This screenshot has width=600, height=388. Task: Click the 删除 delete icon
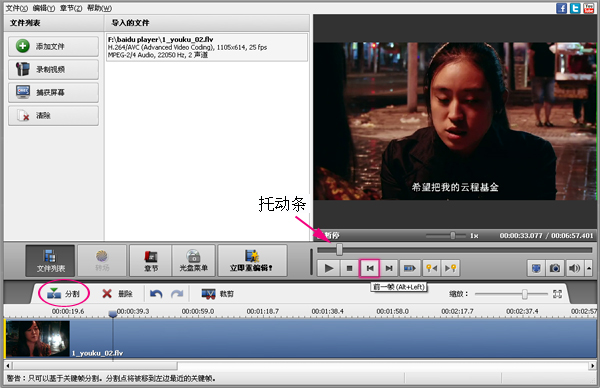click(107, 294)
